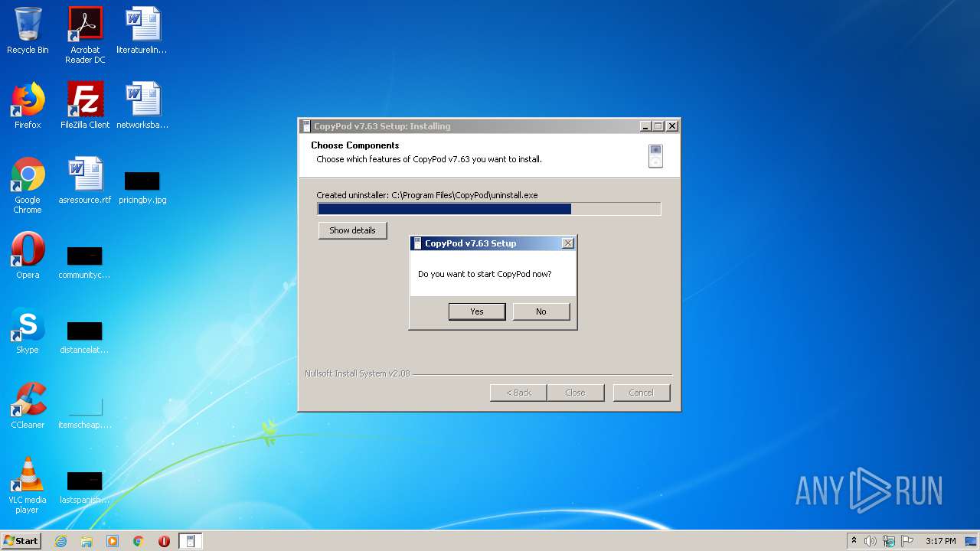This screenshot has height=551, width=980.
Task: Click the Opera taskbar icon
Action: tap(164, 541)
